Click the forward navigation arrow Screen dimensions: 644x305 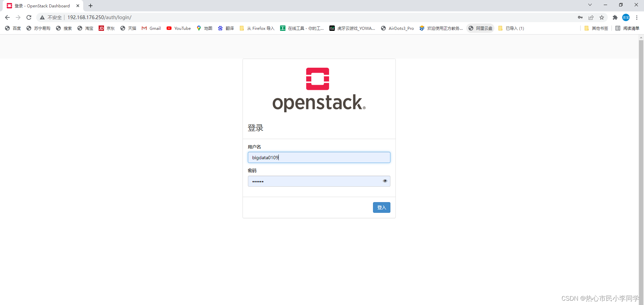pyautogui.click(x=18, y=17)
